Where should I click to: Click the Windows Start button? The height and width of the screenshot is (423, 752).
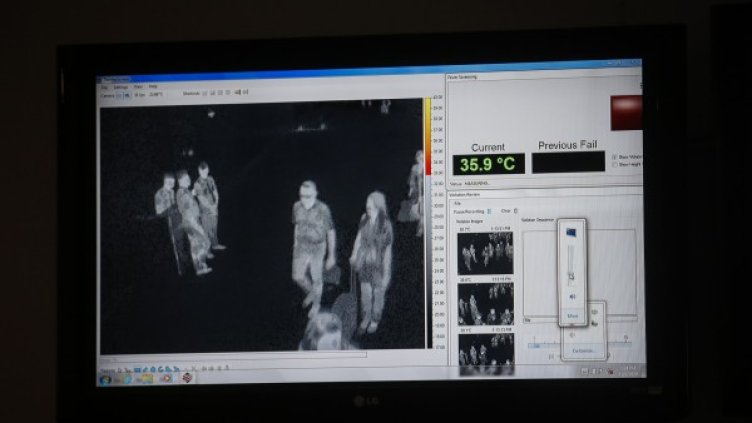[x=105, y=379]
